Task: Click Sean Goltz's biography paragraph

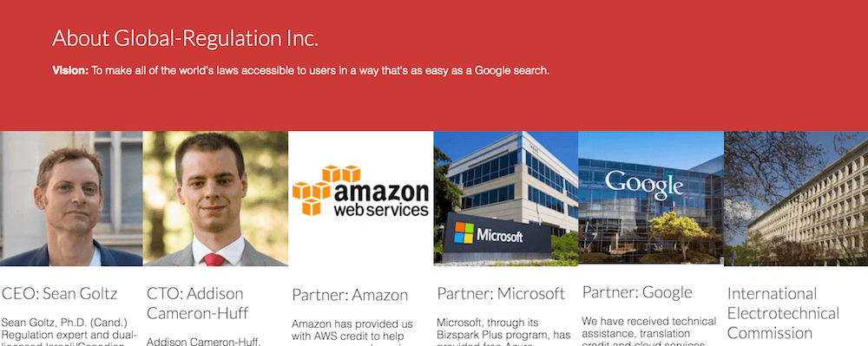Action: (x=69, y=331)
